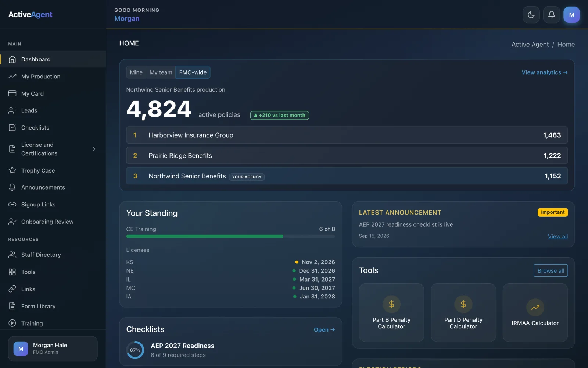Viewport: 588px width, 368px height.
Task: Open Trophy Case from the sidebar menu
Action: [x=53, y=170]
